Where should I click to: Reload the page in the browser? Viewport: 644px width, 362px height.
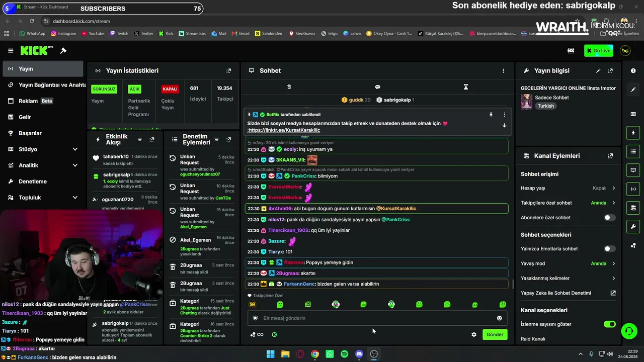(32, 21)
